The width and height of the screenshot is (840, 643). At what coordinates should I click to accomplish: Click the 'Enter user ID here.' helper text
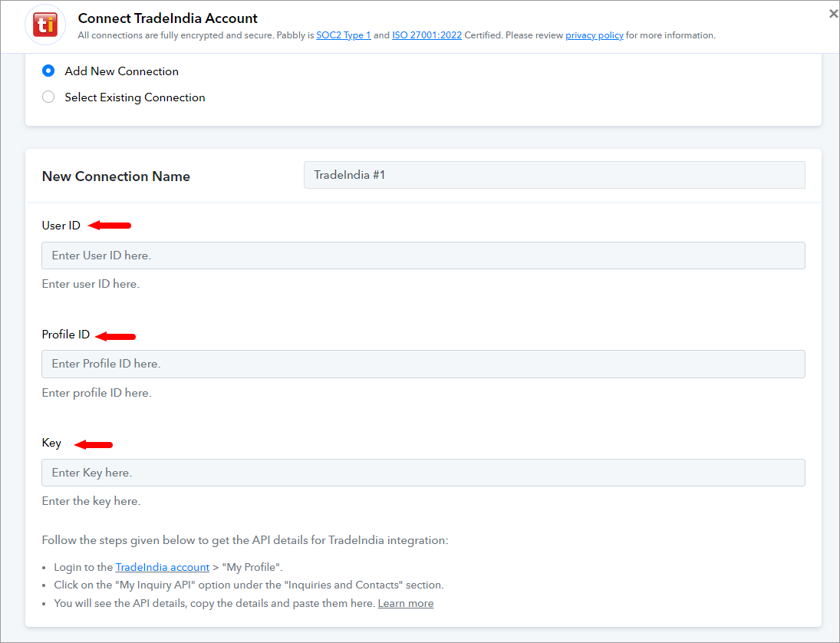91,284
